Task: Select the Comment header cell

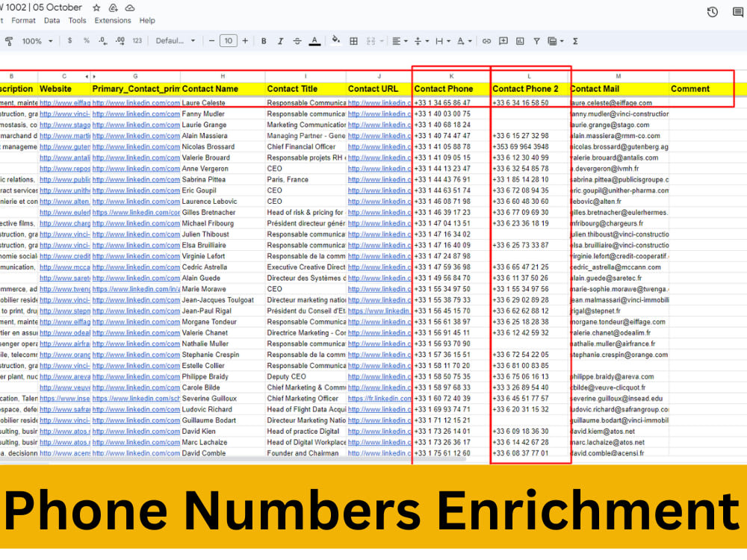Action: (x=701, y=89)
